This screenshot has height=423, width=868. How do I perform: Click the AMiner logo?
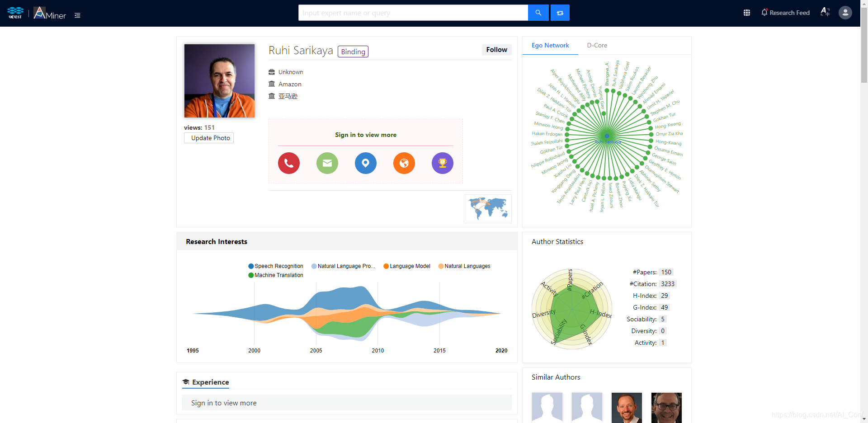tap(50, 13)
